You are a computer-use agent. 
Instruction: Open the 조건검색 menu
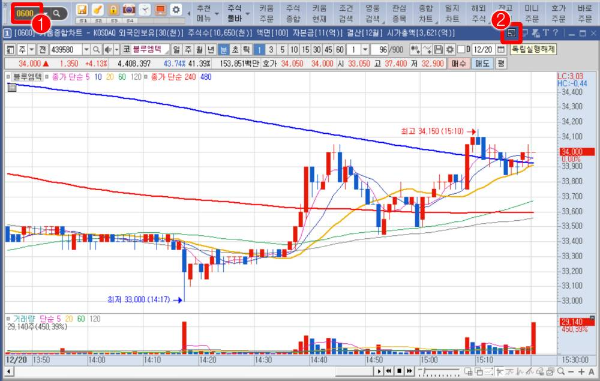tap(346, 13)
